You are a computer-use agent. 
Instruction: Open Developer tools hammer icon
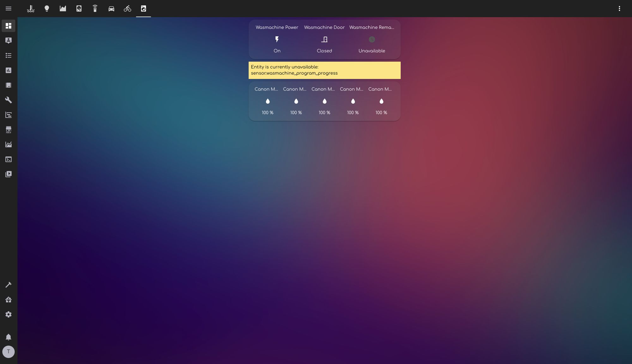click(9, 285)
